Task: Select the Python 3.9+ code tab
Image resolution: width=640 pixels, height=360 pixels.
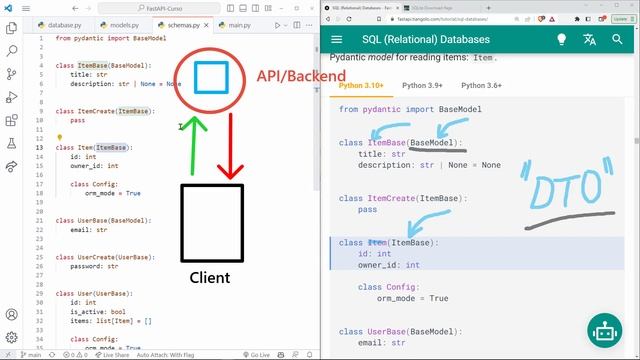Action: [x=422, y=86]
